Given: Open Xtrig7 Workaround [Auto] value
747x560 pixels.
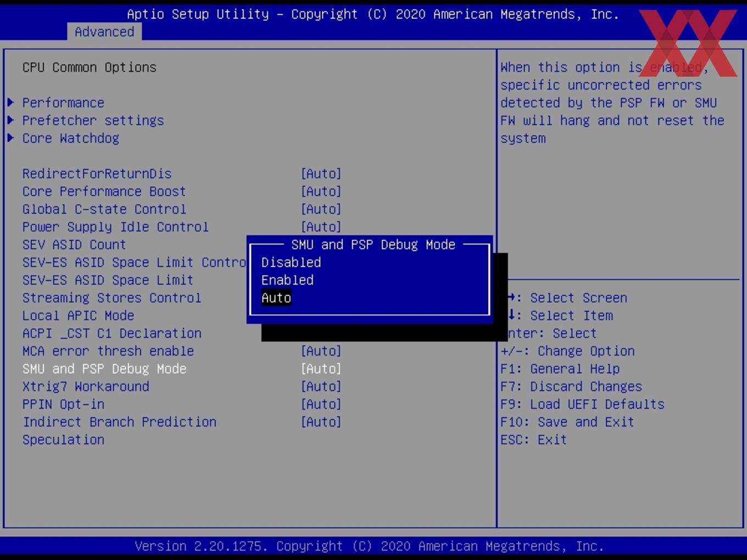Looking at the screenshot, I should coord(321,387).
